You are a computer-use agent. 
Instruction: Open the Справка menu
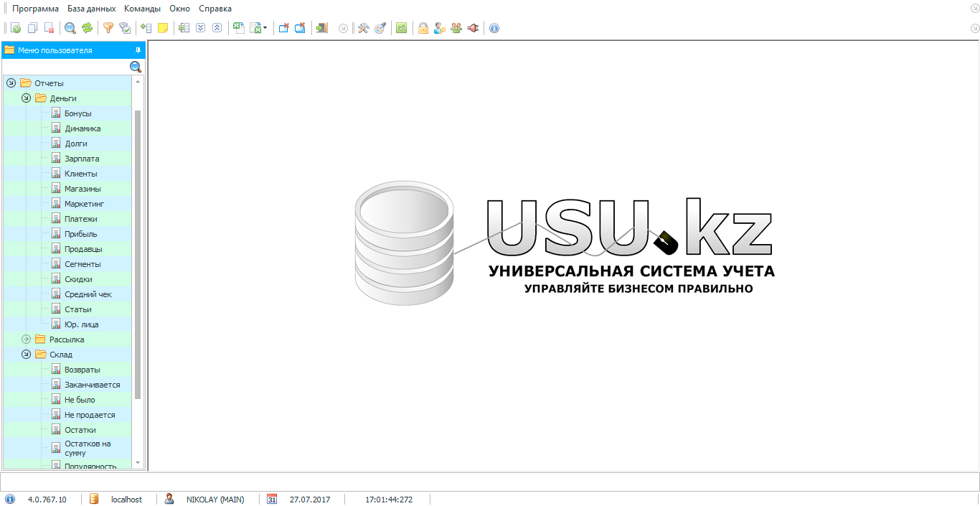click(215, 9)
